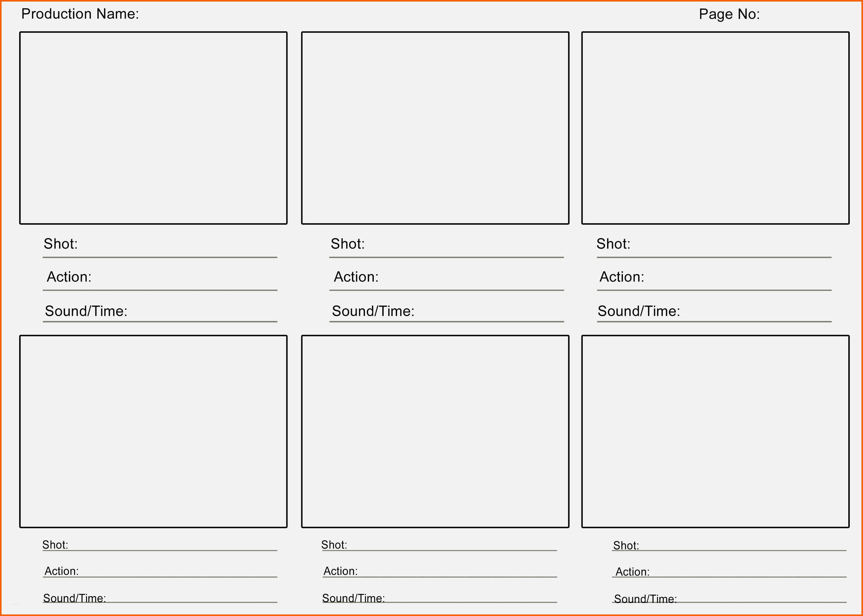Click "Shot:" under the top-right frame
The image size is (863, 616).
pyautogui.click(x=613, y=244)
